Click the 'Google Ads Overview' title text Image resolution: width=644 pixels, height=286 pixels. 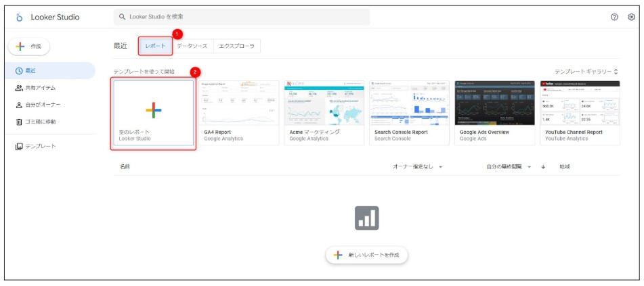[x=485, y=132]
